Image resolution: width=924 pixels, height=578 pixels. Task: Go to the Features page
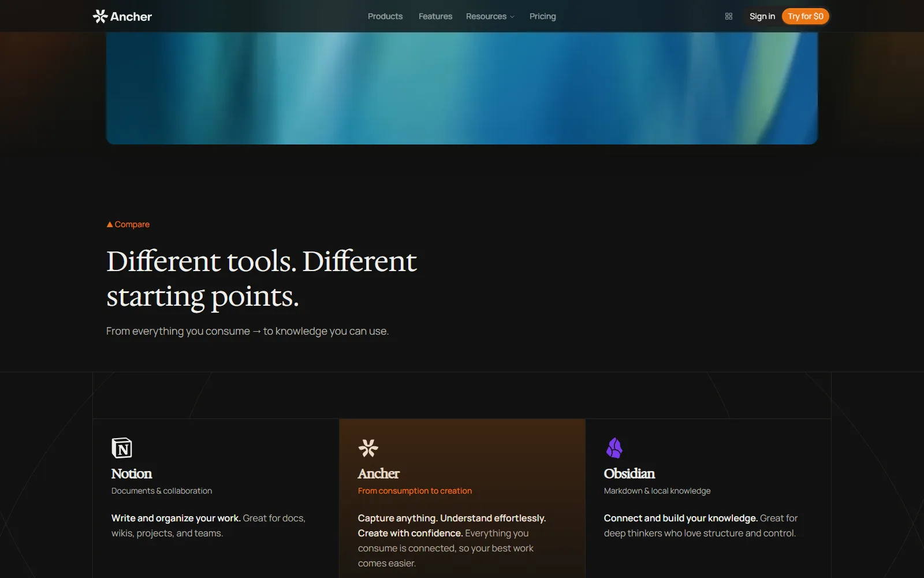click(435, 16)
